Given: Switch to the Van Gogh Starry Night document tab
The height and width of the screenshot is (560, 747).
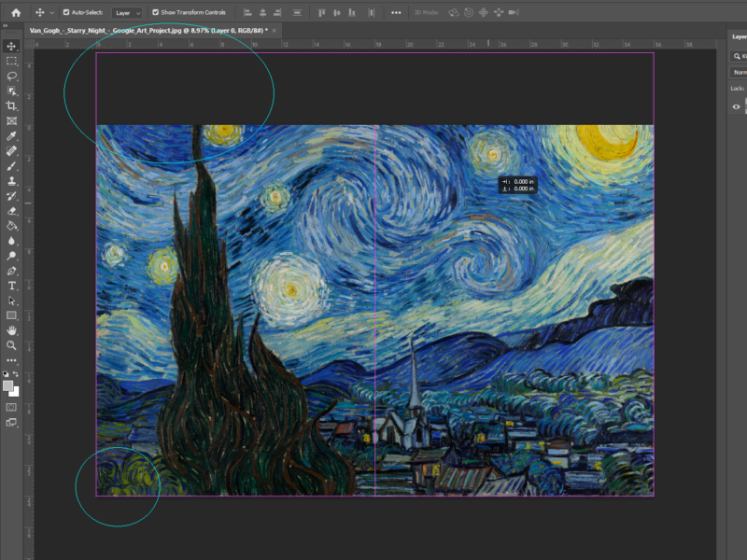Looking at the screenshot, I should 148,31.
